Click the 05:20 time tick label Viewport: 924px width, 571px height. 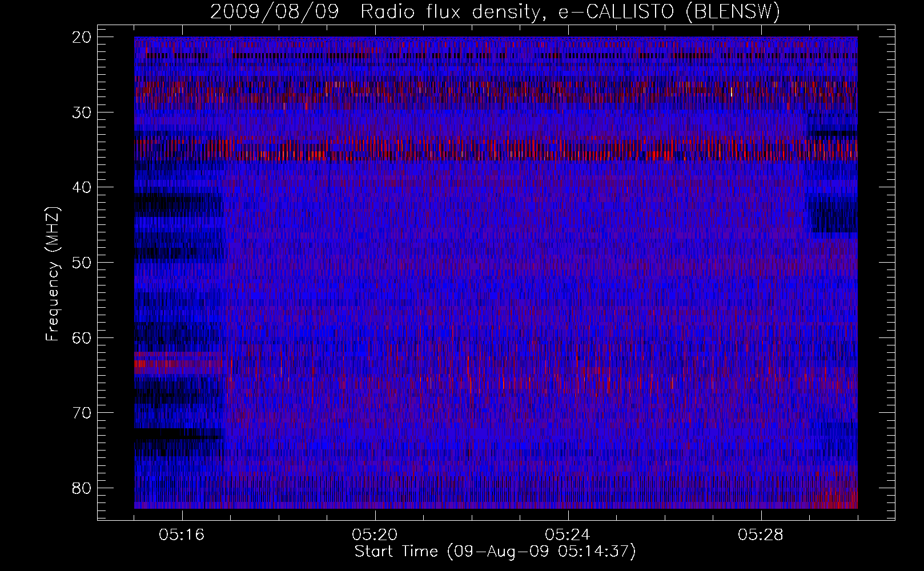(375, 535)
